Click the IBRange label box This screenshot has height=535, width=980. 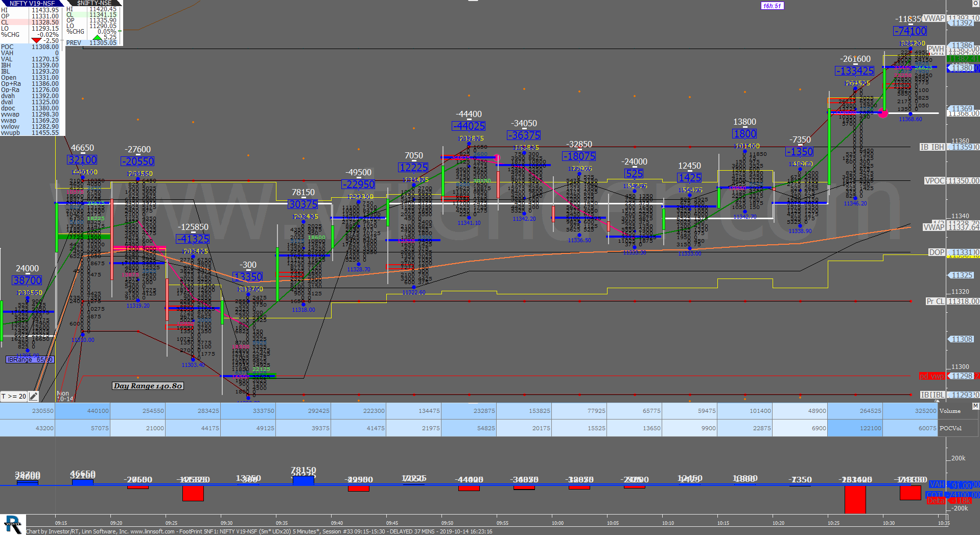tap(30, 360)
